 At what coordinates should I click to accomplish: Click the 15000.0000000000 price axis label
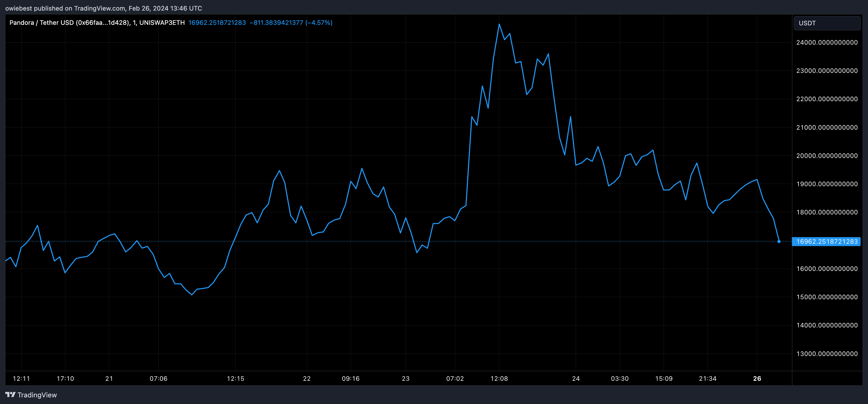tap(827, 297)
